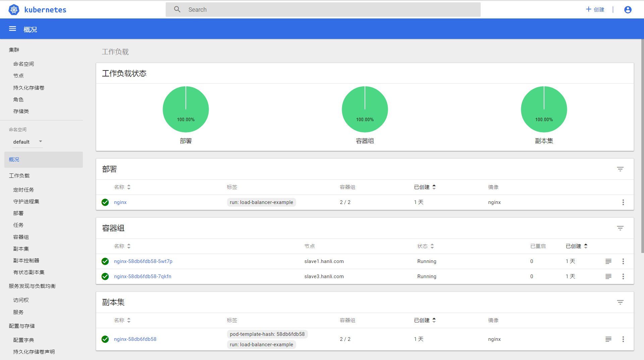Image resolution: width=644 pixels, height=360 pixels.
Task: Sort pods by 名称 column
Action: tap(122, 246)
